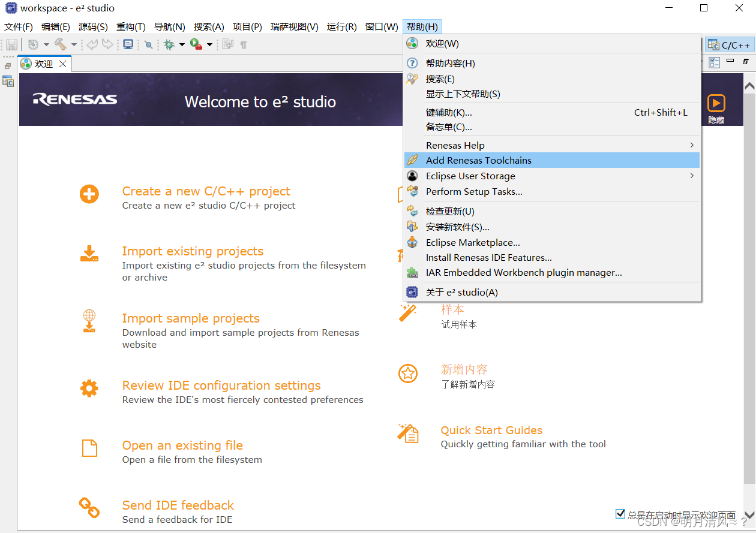Viewport: 756px width, 533px height.
Task: Toggle 总是在启动时显示欢迎页面 checkbox
Action: (x=620, y=514)
